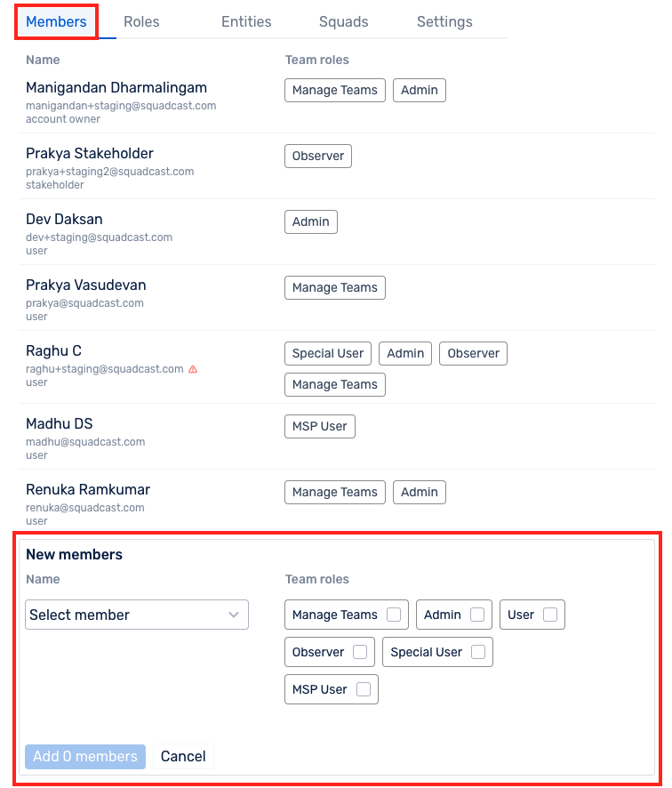
Task: Toggle the Observer checkbox for new members
Action: pos(360,652)
